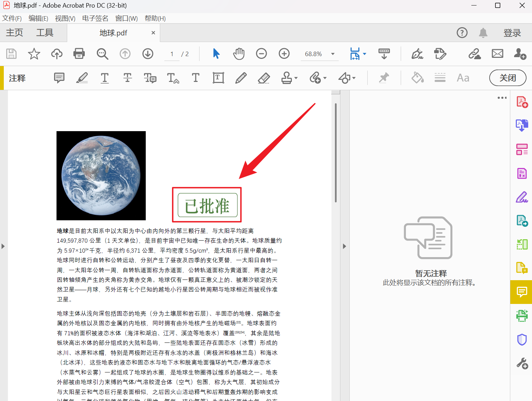The image size is (532, 401).
Task: Open the Create PDF tool in right sidebar
Action: 522,102
